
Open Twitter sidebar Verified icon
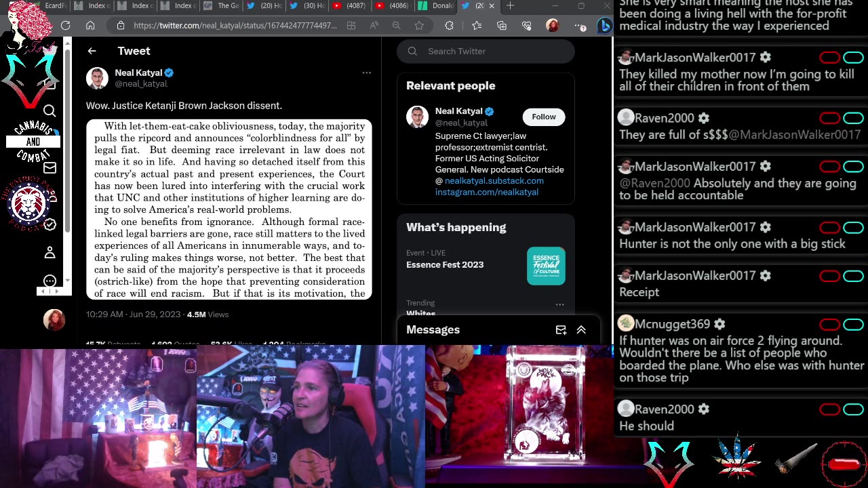(x=50, y=224)
